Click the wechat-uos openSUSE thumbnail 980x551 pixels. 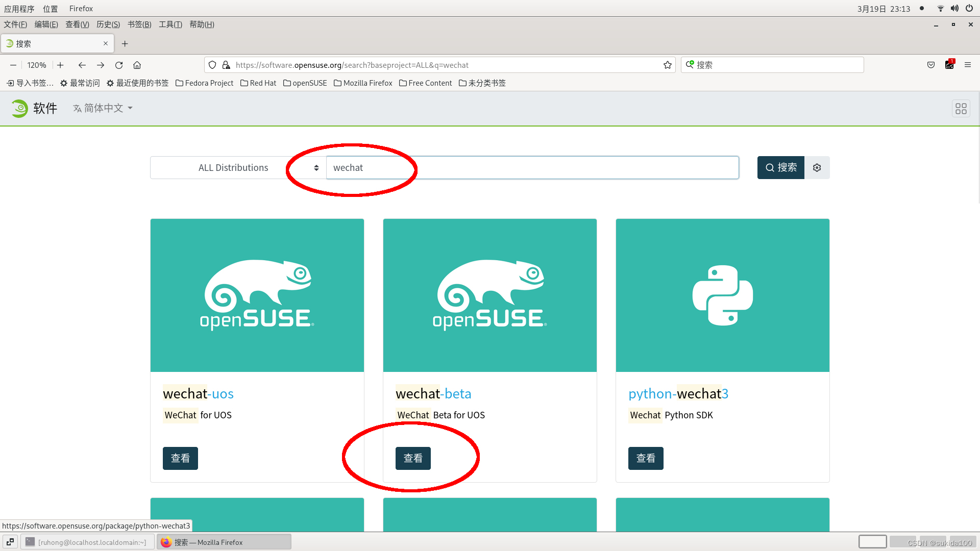257,295
